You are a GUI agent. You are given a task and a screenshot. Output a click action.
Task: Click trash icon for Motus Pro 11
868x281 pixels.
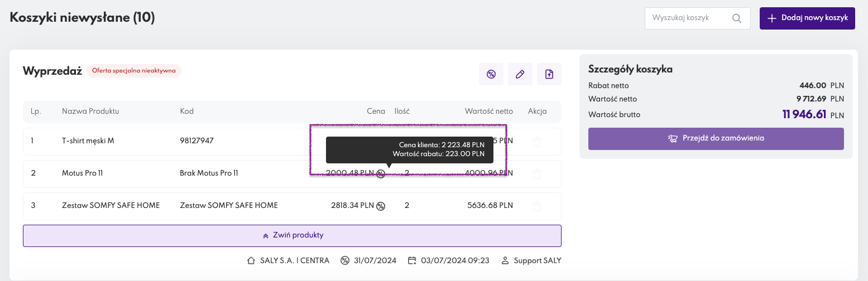coord(537,174)
